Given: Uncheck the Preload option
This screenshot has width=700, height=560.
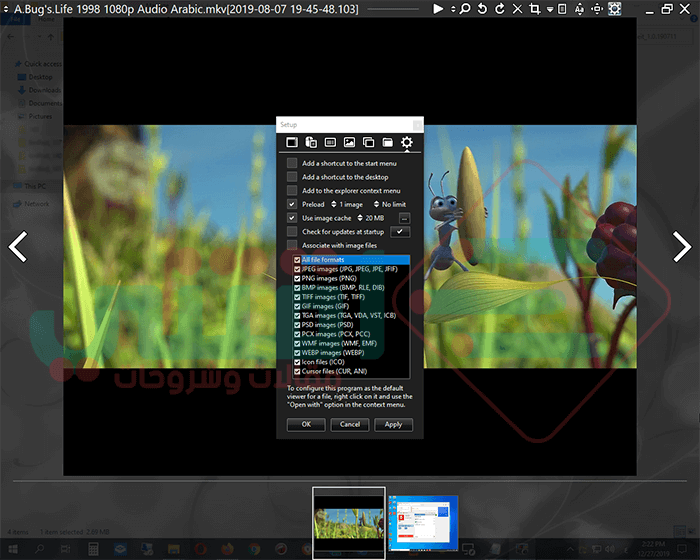Looking at the screenshot, I should pos(292,204).
